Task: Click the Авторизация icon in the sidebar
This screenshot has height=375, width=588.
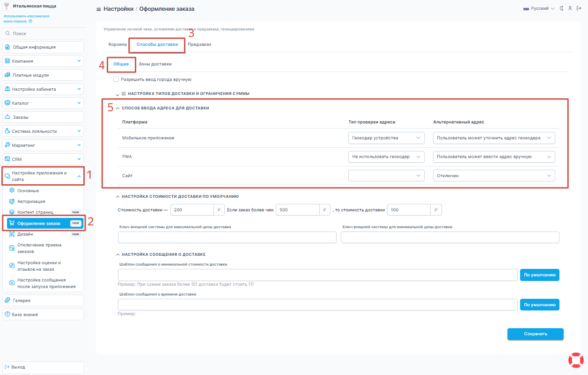Action: 12,202
